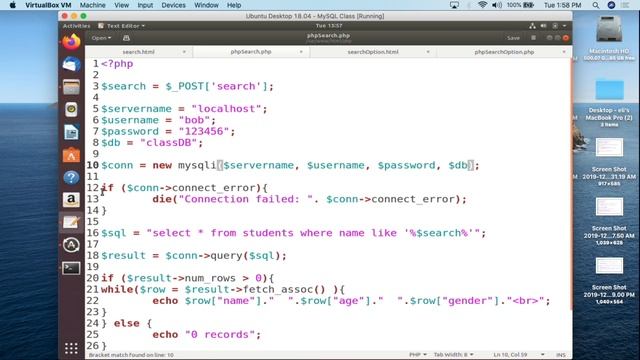This screenshot has width=640, height=360.
Task: Click the new document icon beside Open
Action: pos(126,38)
